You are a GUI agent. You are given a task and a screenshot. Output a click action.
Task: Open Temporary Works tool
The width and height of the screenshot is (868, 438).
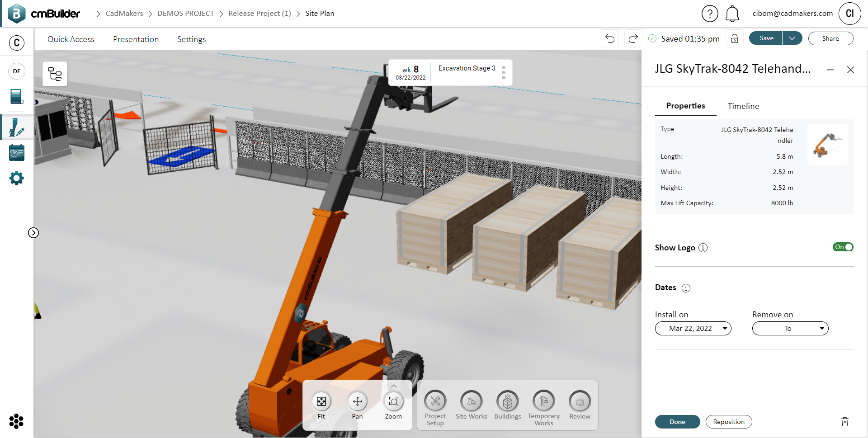544,408
